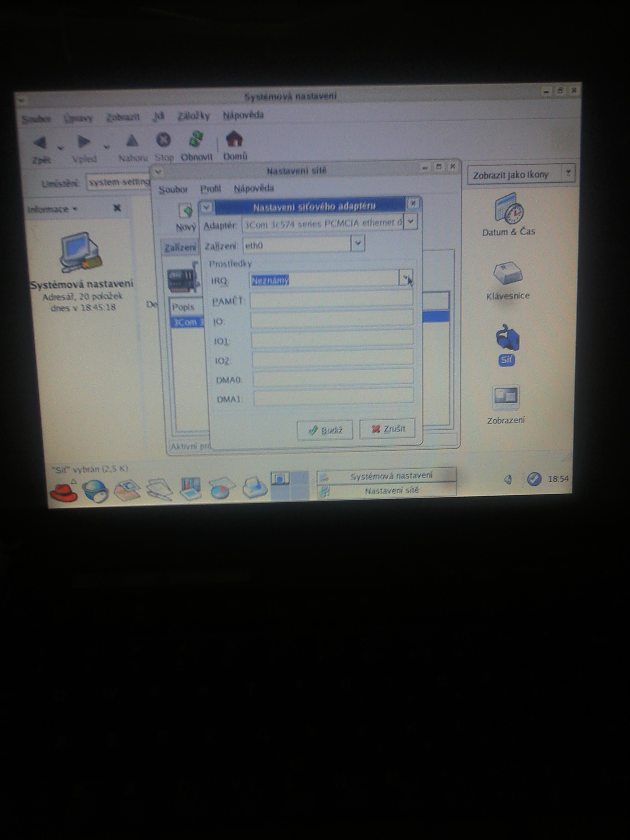Go forward with the Vpřed arrow

[x=84, y=142]
